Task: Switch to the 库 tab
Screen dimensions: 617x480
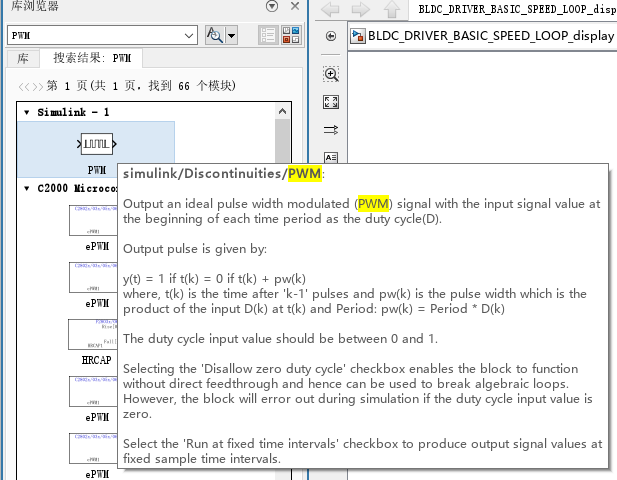Action: point(23,58)
